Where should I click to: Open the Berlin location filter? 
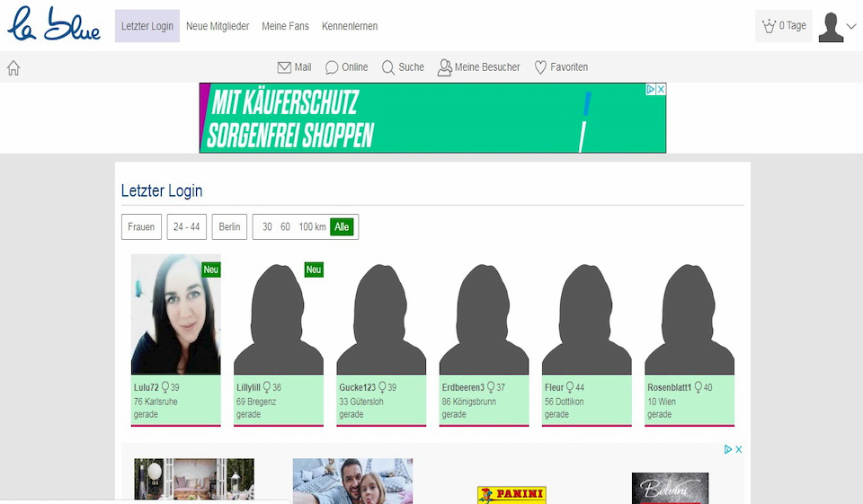coord(229,227)
